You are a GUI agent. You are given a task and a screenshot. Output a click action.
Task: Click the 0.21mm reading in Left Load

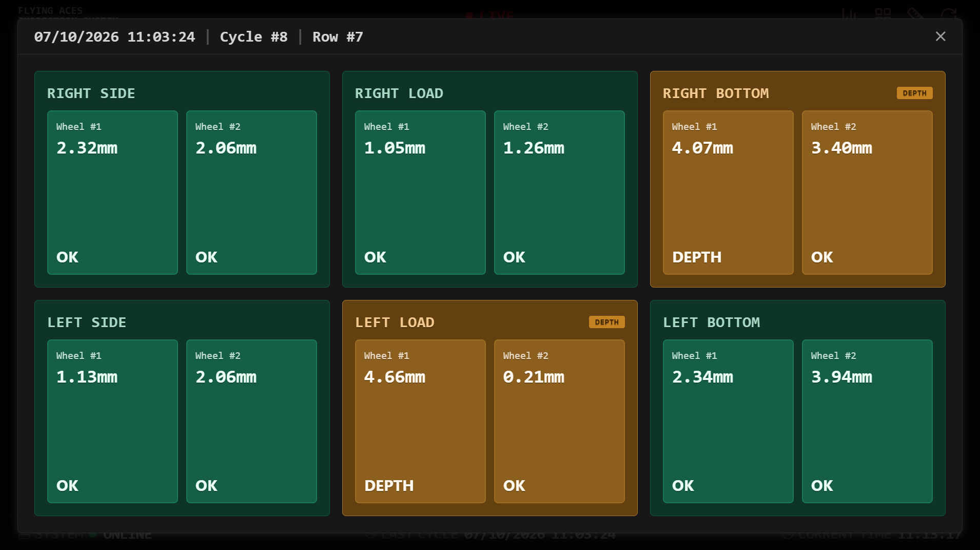[x=534, y=377]
